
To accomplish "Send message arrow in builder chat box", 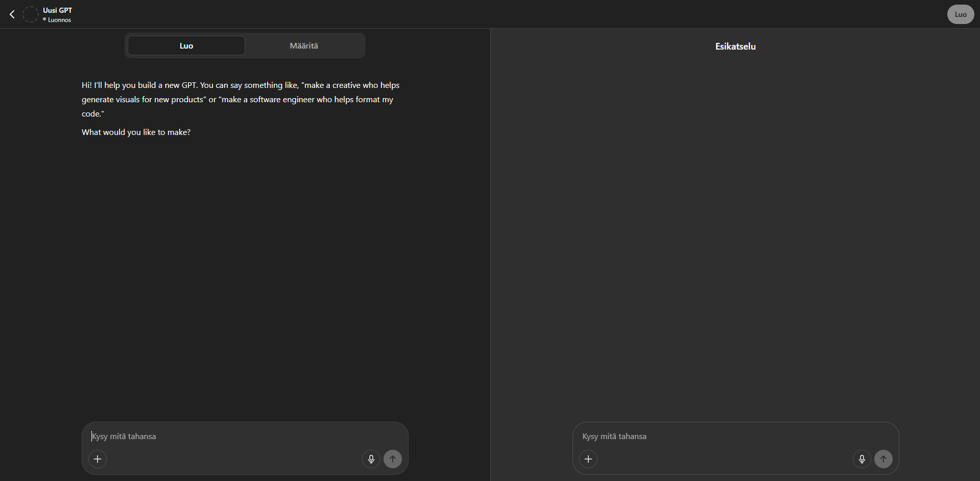I will [x=393, y=459].
